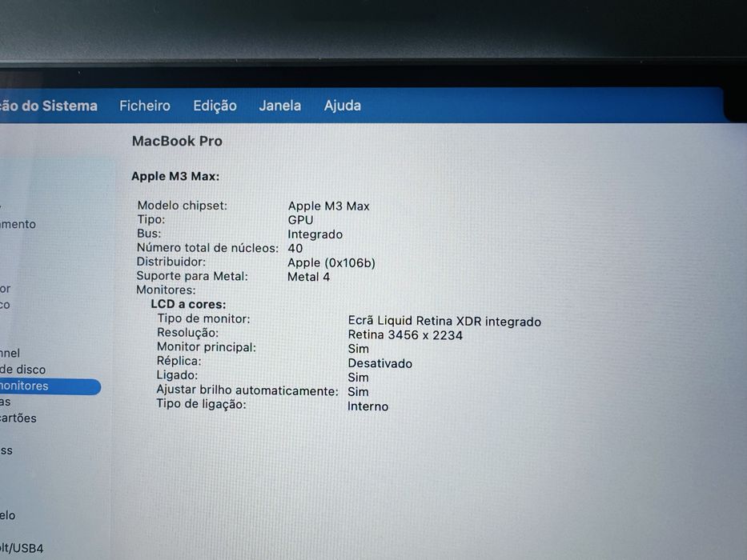Screen dimensions: 747x560
Task: Click 'Ecrã Liquid Retina XDR integrado' value
Action: (x=444, y=322)
